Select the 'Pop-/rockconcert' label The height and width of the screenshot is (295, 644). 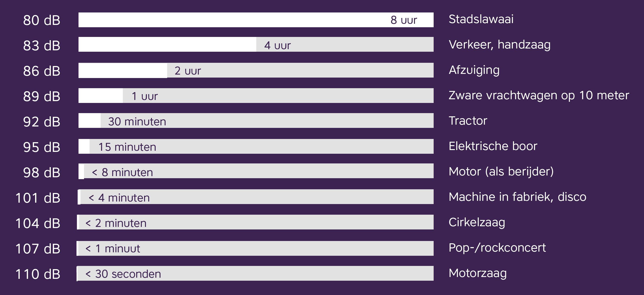497,248
